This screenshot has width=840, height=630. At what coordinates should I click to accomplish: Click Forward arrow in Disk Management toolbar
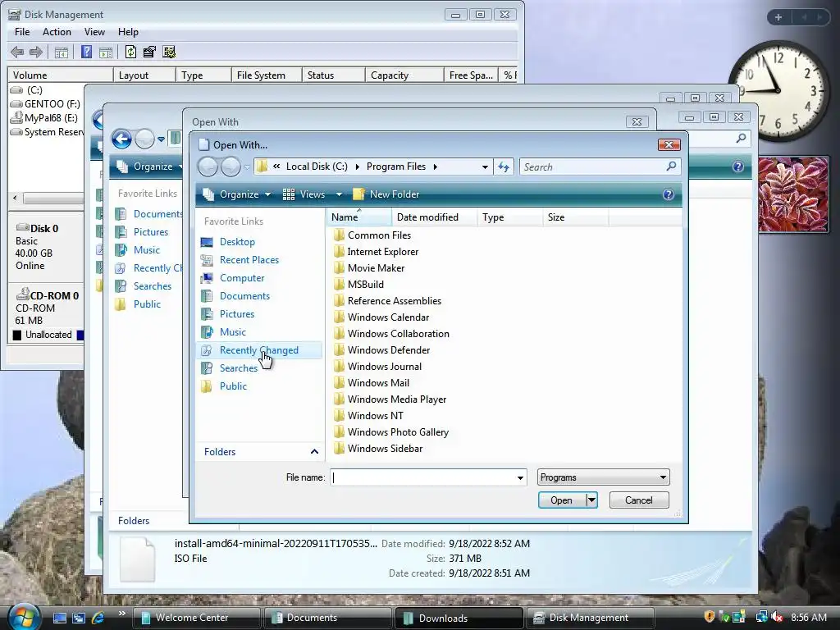pyautogui.click(x=36, y=52)
